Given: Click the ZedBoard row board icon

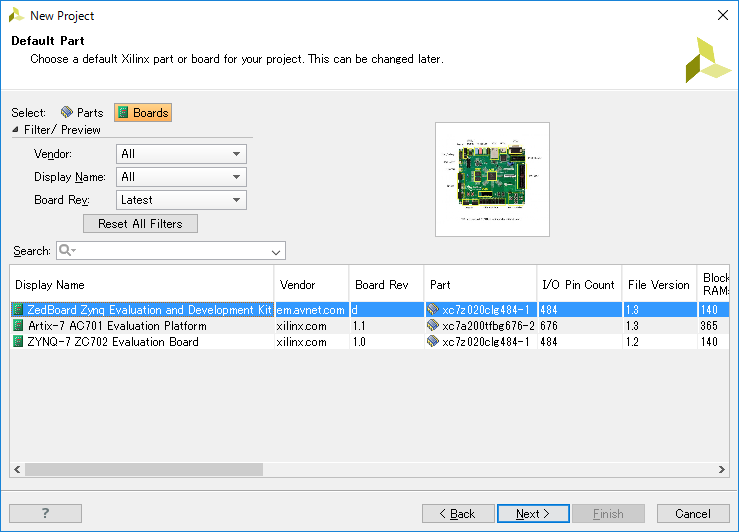Looking at the screenshot, I should point(18,310).
